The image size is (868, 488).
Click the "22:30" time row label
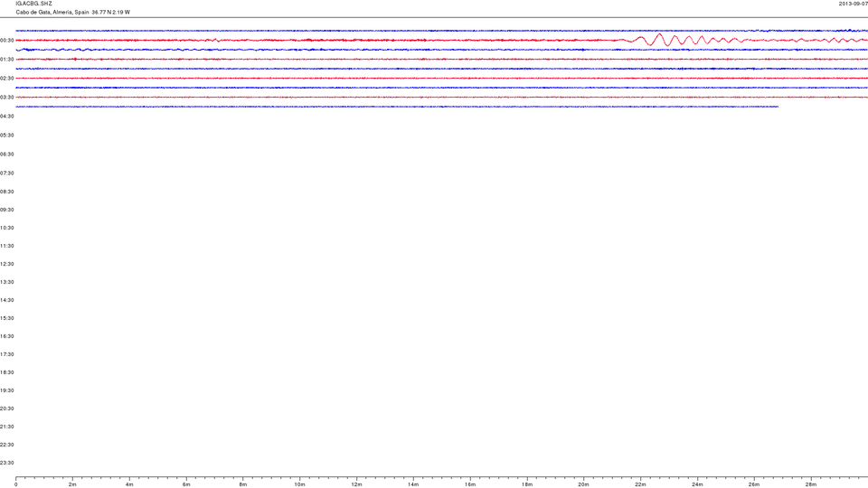tap(6, 445)
